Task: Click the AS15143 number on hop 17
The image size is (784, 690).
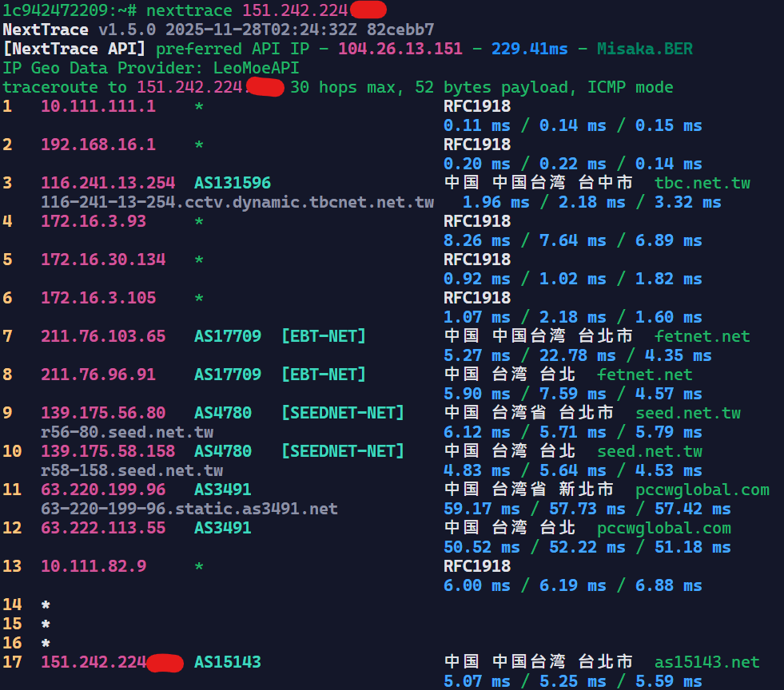Action: click(x=227, y=662)
